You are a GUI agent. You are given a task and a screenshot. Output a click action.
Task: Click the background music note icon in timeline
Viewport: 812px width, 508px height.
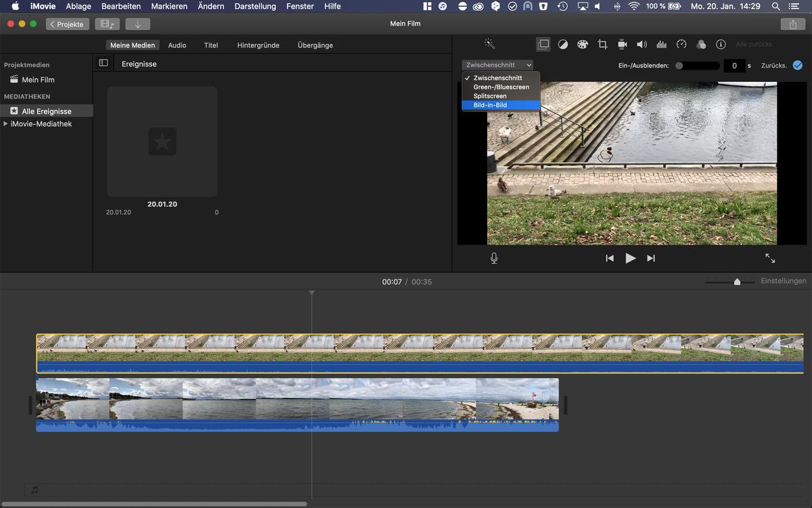[x=35, y=490]
